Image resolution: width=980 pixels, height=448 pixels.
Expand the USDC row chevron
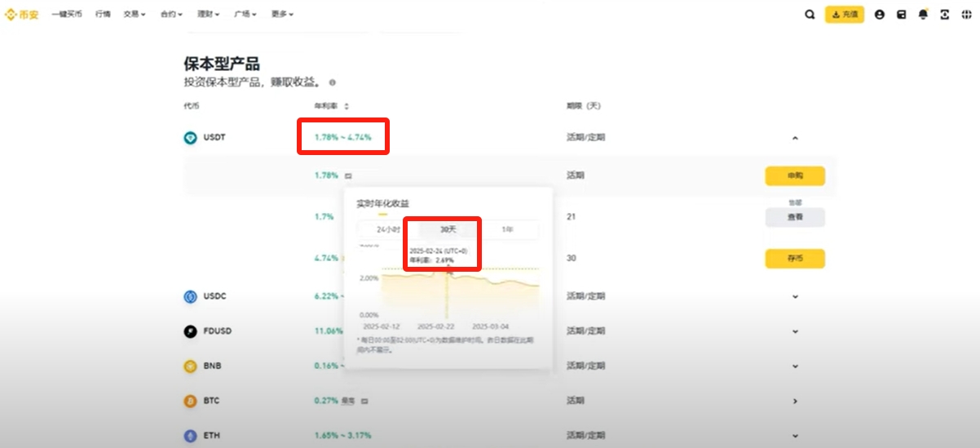click(795, 296)
